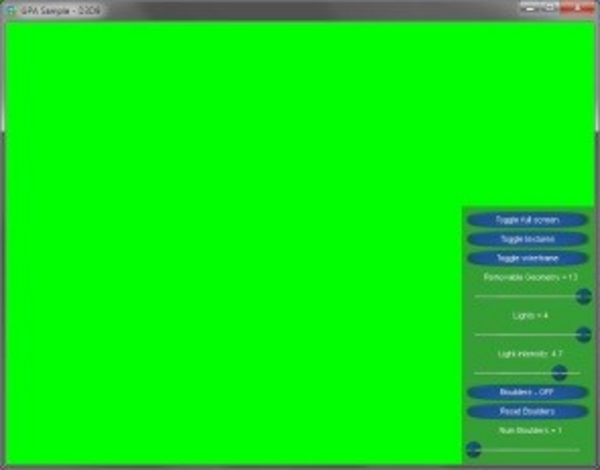
Task: Close the GPA Sample window
Action: tap(577, 8)
